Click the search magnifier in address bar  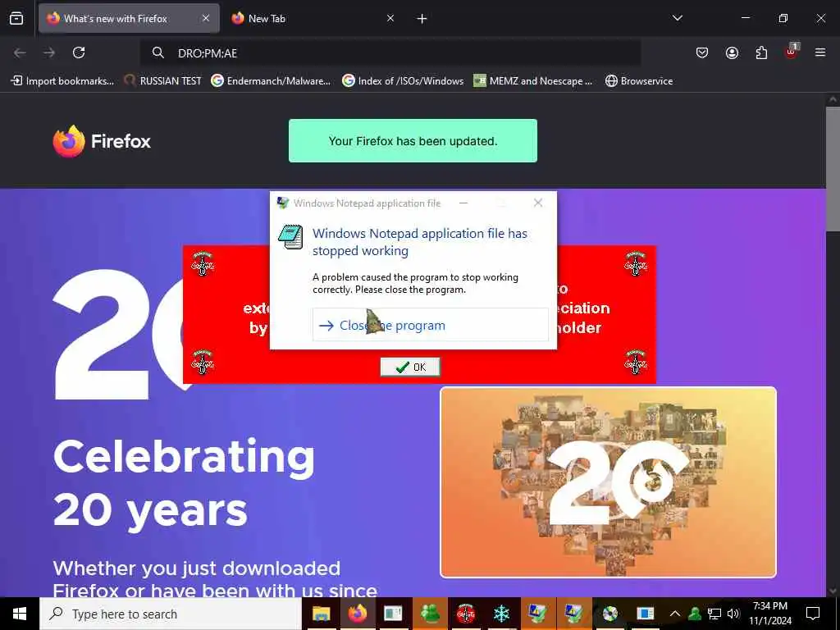(157, 52)
